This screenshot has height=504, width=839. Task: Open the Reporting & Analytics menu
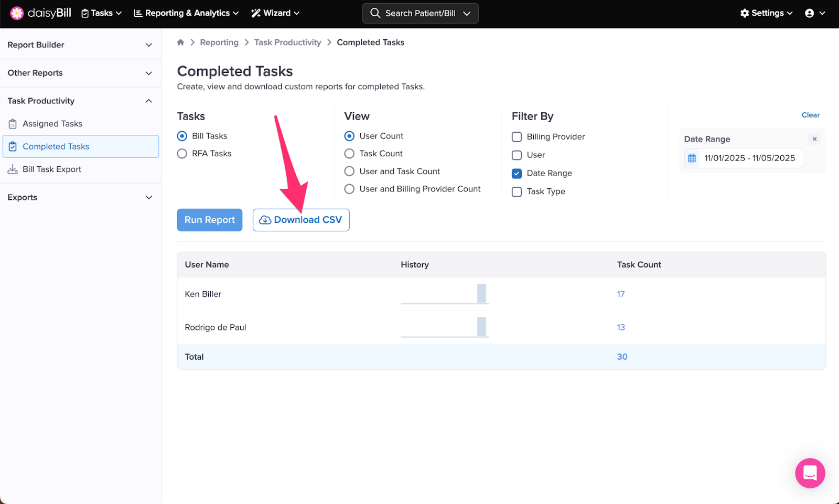point(186,13)
